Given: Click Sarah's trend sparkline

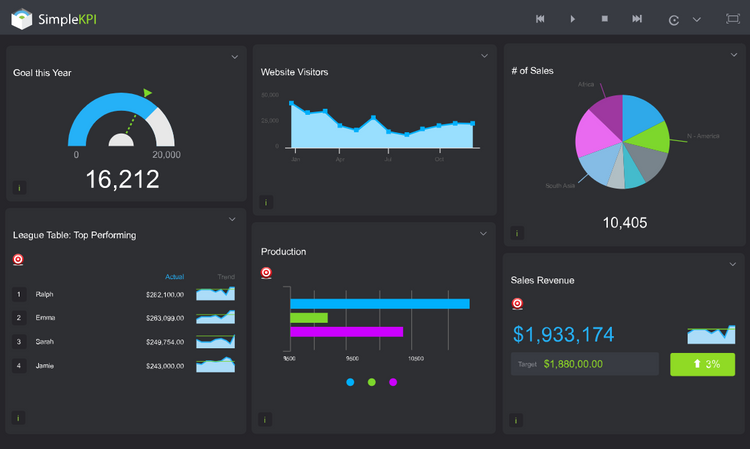Looking at the screenshot, I should click(x=215, y=341).
